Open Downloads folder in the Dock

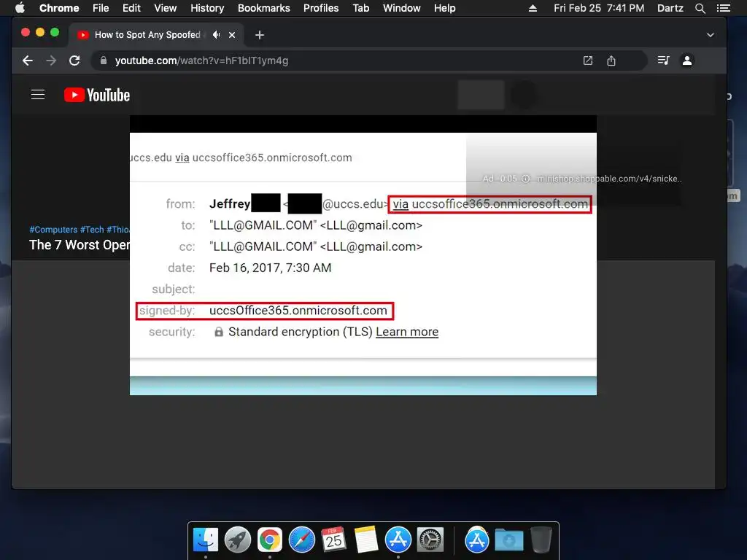pos(508,540)
